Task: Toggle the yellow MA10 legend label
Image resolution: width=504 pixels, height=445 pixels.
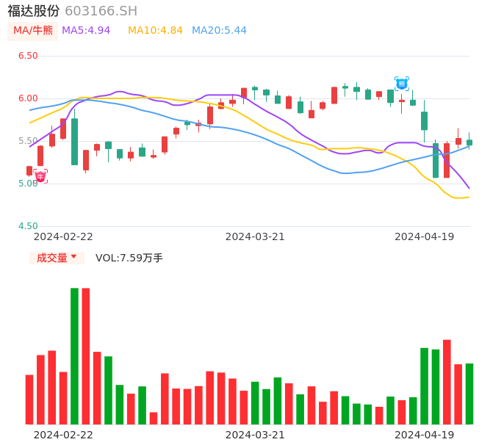Action: (x=155, y=31)
